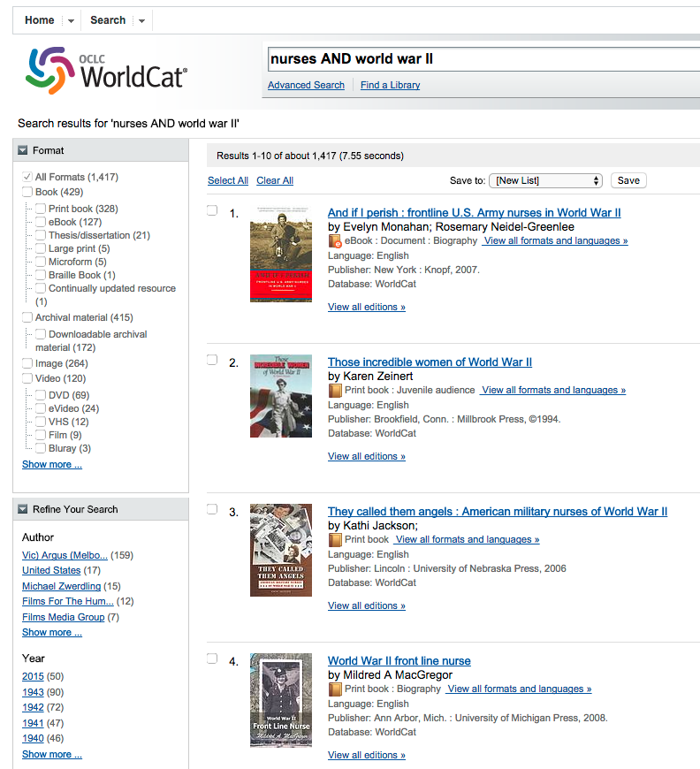Open title 'And if I perish' link
The height and width of the screenshot is (769, 700).
click(x=475, y=213)
